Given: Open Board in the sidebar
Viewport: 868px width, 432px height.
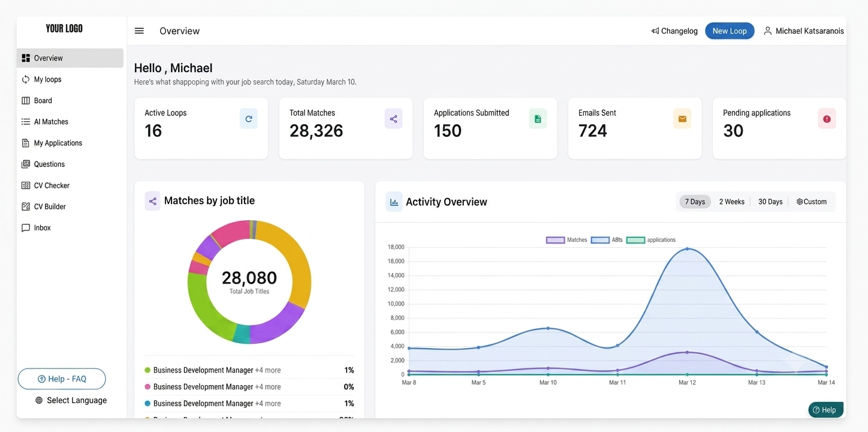Looking at the screenshot, I should (x=70, y=100).
